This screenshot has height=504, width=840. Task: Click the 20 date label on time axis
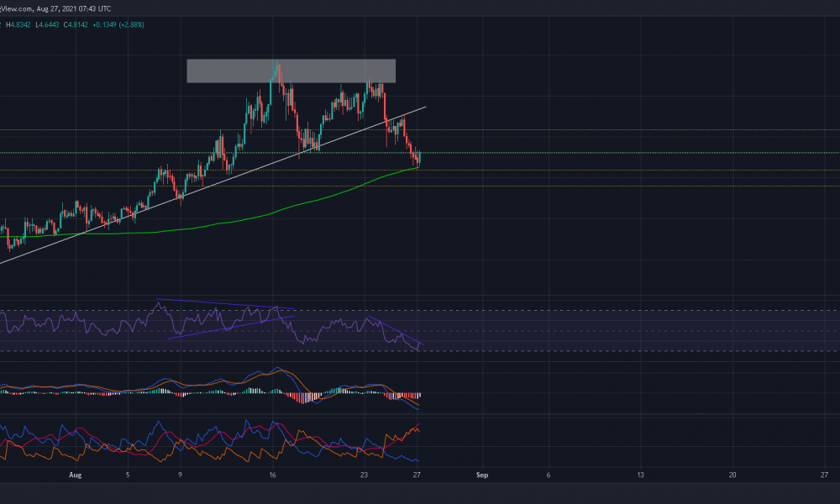click(x=732, y=475)
